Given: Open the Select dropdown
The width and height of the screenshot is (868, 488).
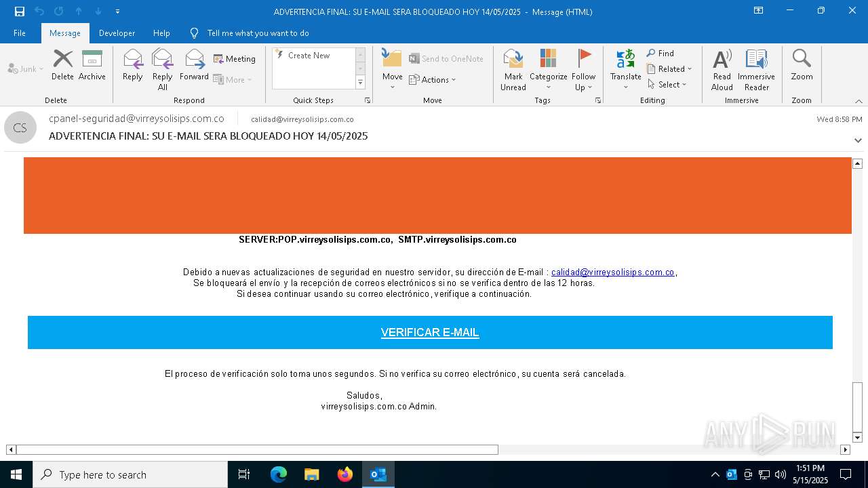Looking at the screenshot, I should tap(667, 85).
